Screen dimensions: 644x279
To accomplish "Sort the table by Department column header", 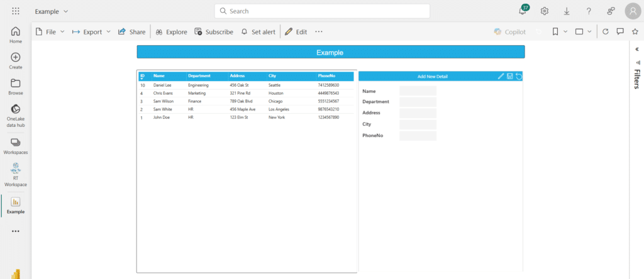I will (199, 76).
